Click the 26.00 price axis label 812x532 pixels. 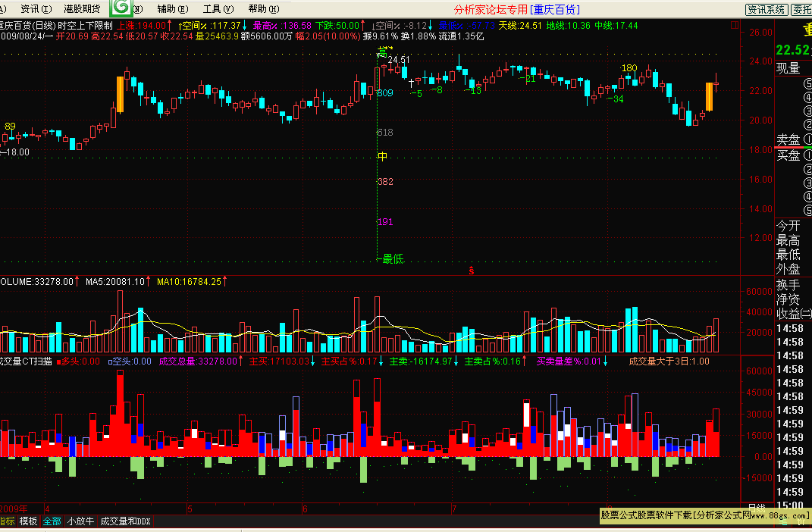[760, 32]
